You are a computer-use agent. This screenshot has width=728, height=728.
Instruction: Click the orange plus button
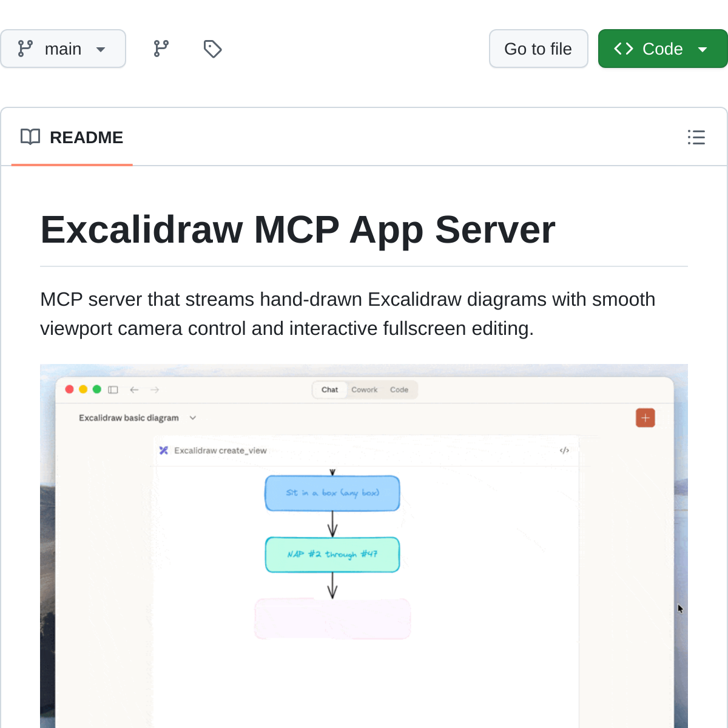[x=645, y=417]
